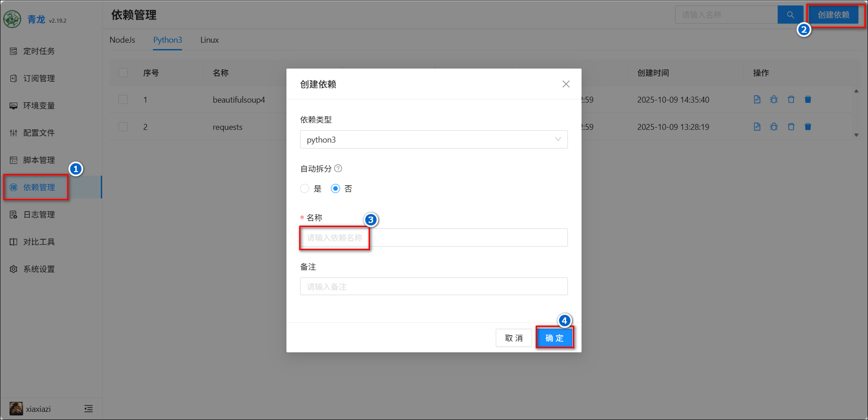Click the 确定 confirm button
Screen dimensions: 868x420
click(554, 338)
